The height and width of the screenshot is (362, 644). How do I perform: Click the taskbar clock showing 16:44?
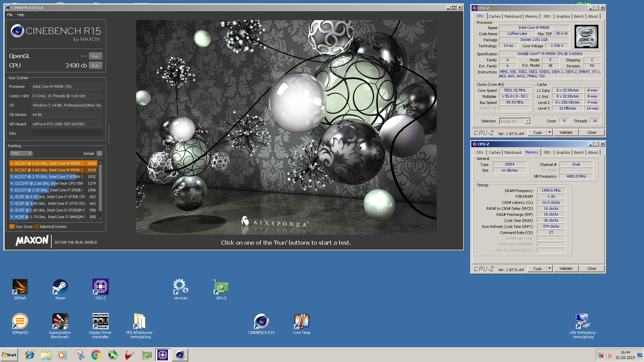click(x=625, y=353)
